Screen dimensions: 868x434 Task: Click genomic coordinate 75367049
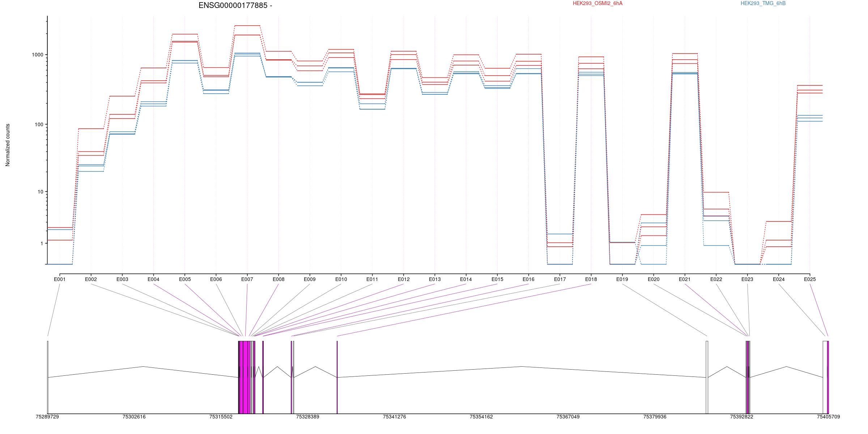coord(568,417)
